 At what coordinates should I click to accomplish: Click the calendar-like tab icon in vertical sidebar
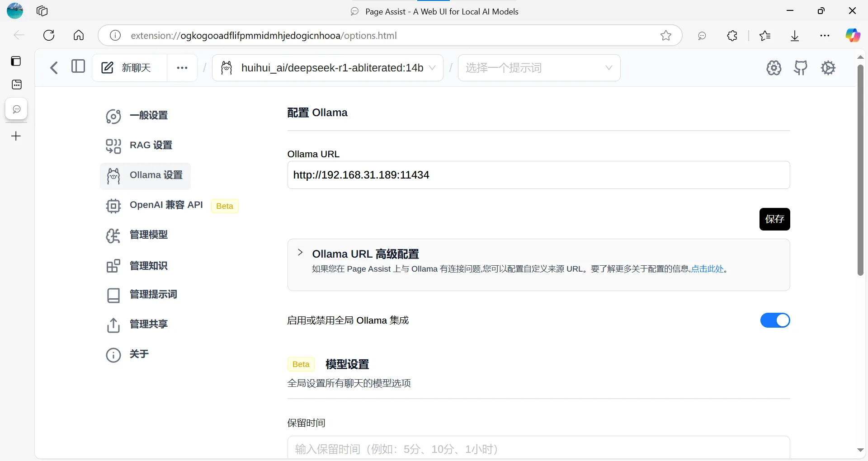coord(16,85)
